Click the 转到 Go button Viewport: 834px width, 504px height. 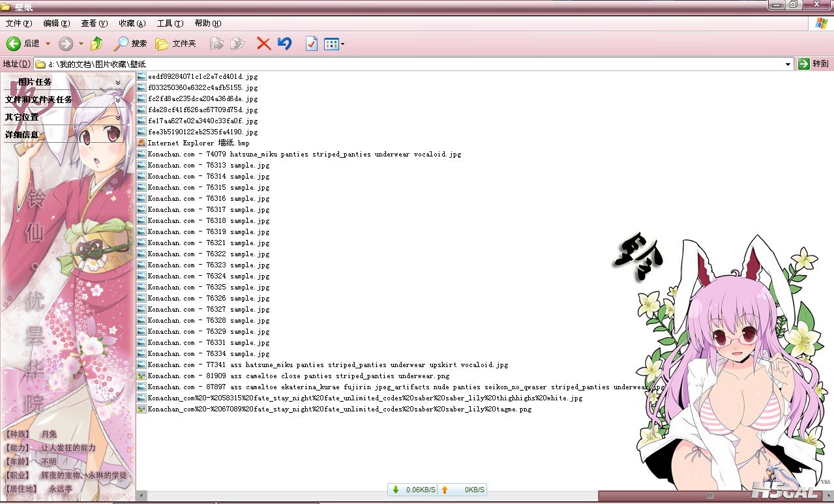pyautogui.click(x=814, y=64)
